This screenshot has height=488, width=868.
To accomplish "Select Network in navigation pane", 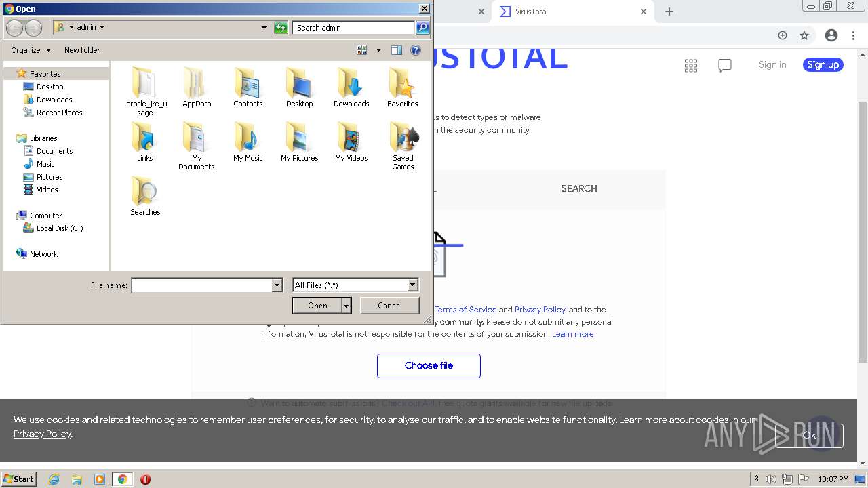I will 43,254.
